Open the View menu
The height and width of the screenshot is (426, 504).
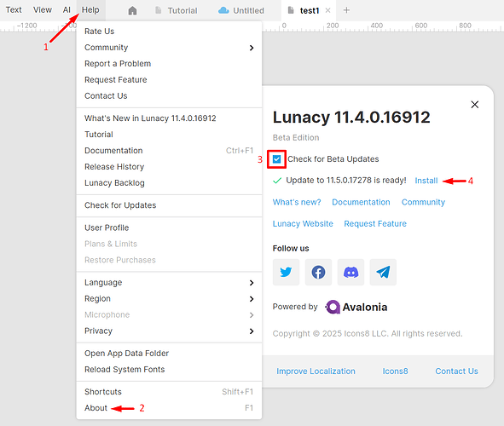[43, 10]
